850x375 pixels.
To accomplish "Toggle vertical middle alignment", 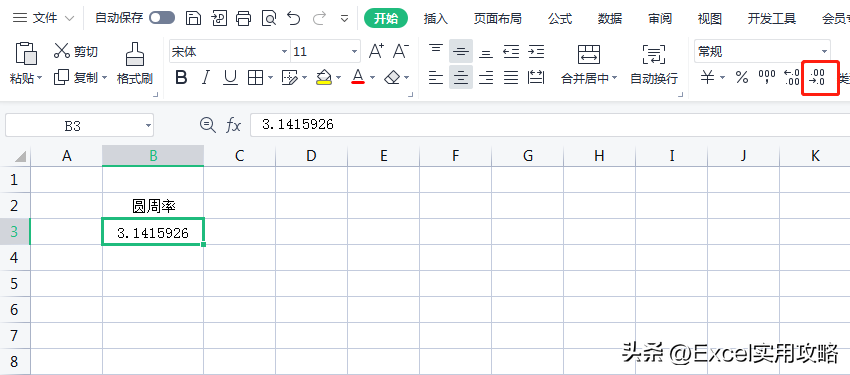I will pyautogui.click(x=461, y=51).
